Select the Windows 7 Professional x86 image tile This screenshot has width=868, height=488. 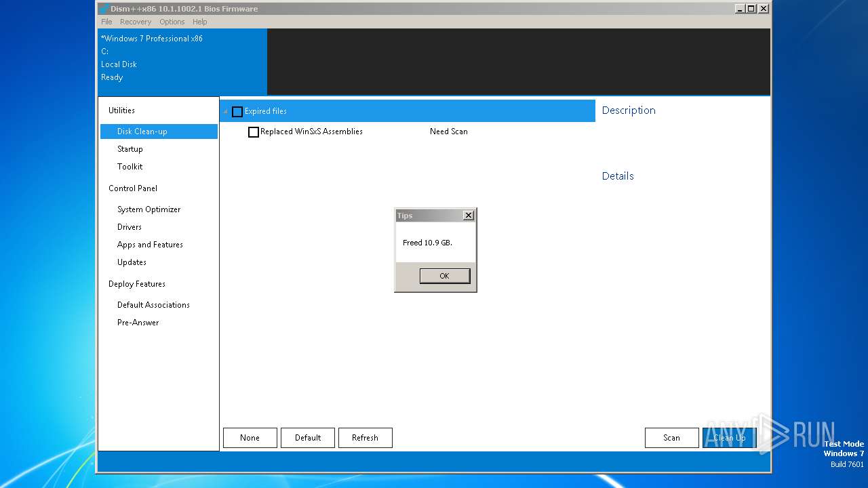pyautogui.click(x=182, y=62)
